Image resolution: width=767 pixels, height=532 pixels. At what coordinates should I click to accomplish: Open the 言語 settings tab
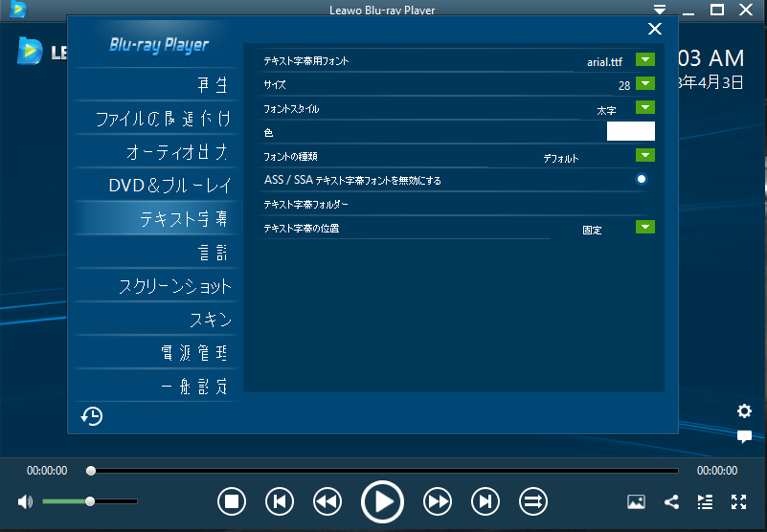tap(156, 253)
